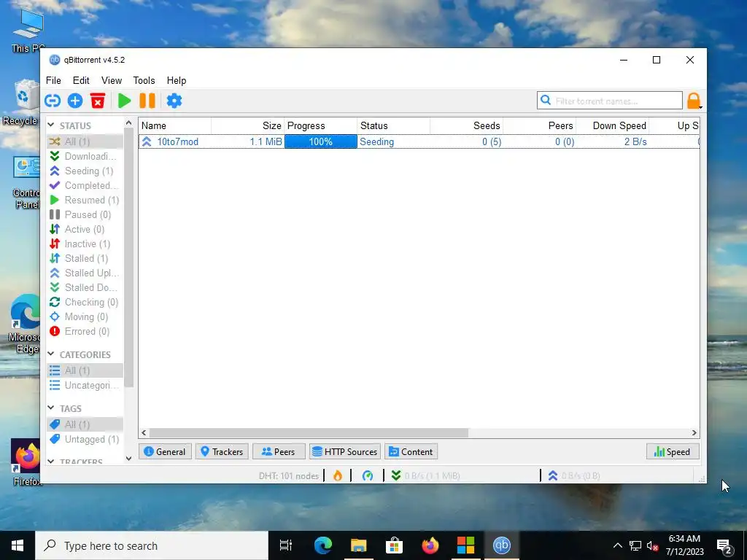Open Options via blue gear icon
This screenshot has height=560, width=747.
click(x=174, y=101)
